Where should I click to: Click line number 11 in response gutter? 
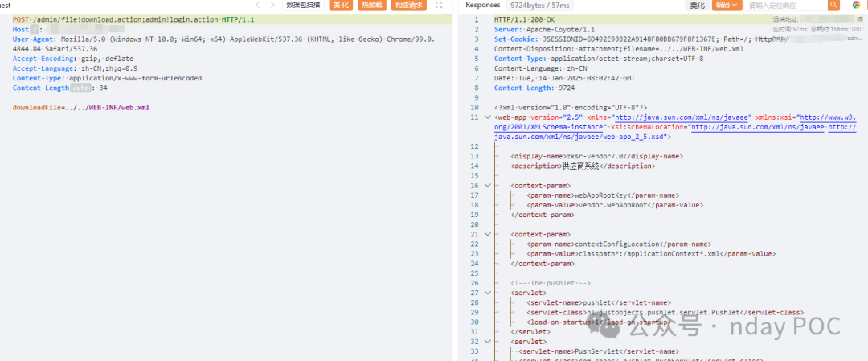click(474, 117)
